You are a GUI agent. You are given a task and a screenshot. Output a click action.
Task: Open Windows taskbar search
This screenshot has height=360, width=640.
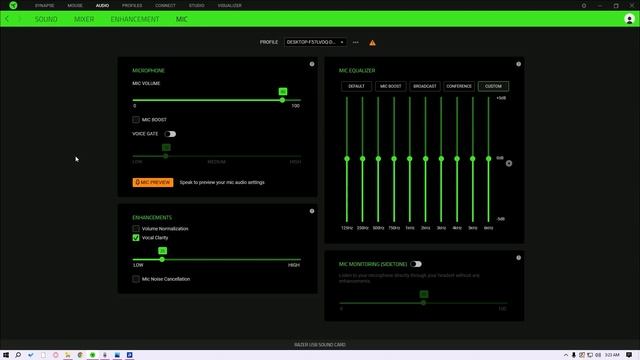[18, 355]
